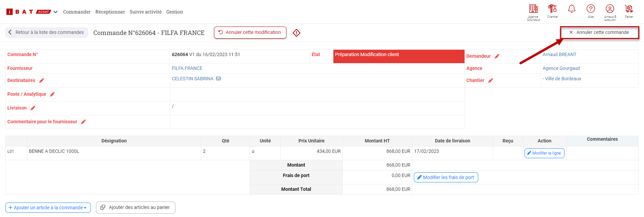
Task: Open the Chantier crane icon
Action: [x=552, y=9]
